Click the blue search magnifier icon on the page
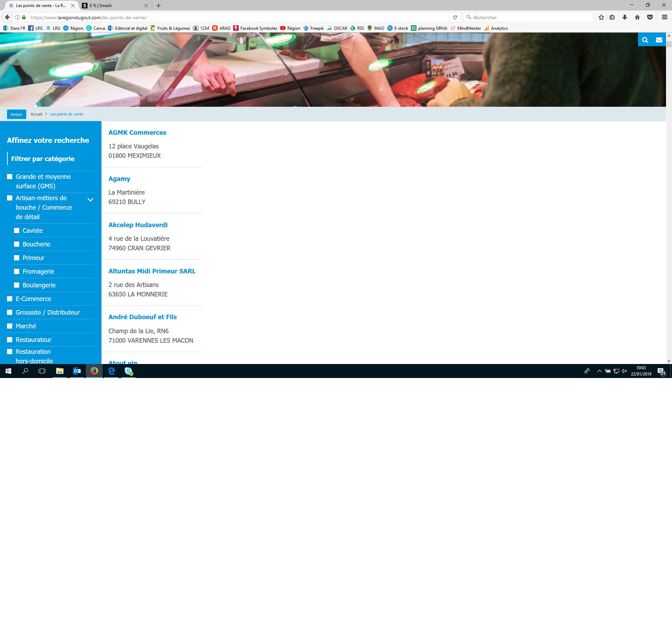 645,40
